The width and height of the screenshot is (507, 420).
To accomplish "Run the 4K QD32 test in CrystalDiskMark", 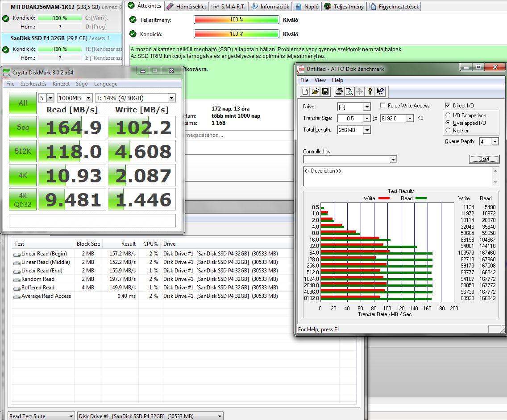I will pyautogui.click(x=23, y=200).
